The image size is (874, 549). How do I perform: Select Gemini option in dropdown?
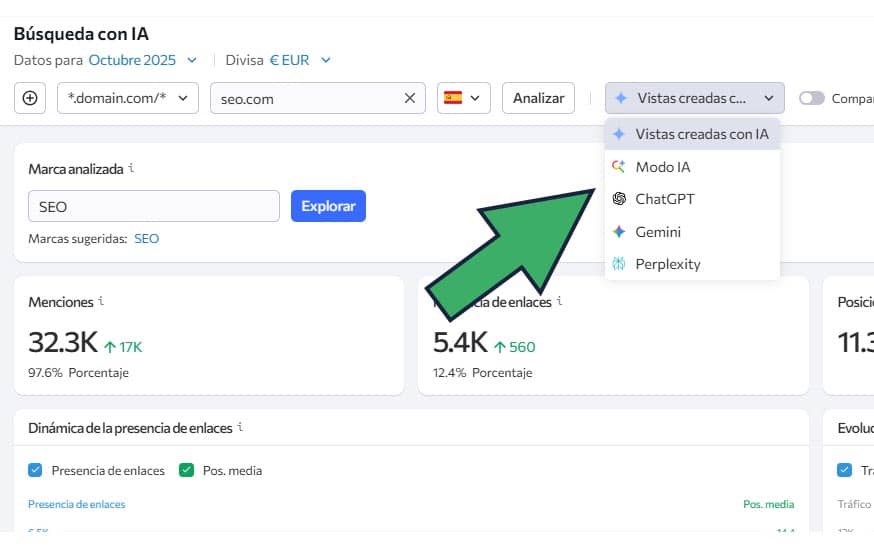[692, 232]
